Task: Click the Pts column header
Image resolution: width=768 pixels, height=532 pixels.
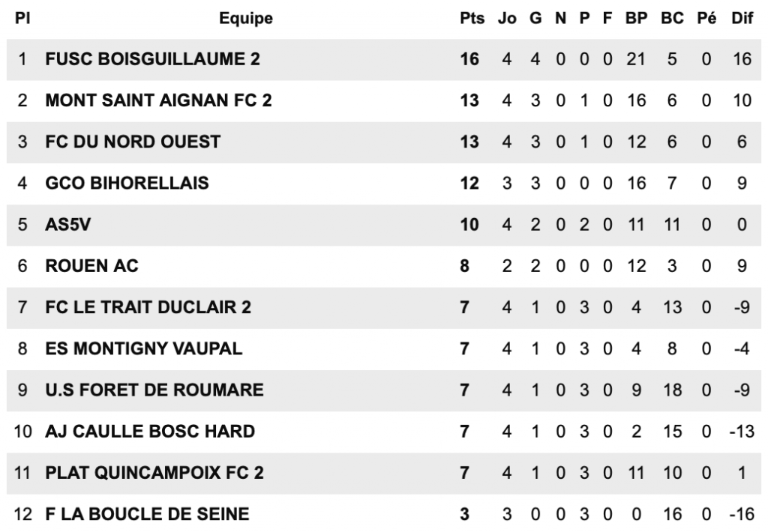Action: click(472, 18)
